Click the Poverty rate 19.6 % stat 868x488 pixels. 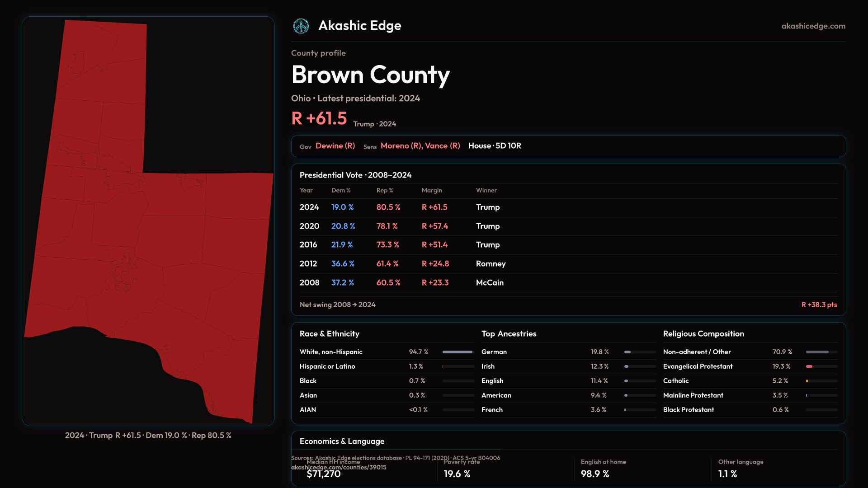pos(457,474)
